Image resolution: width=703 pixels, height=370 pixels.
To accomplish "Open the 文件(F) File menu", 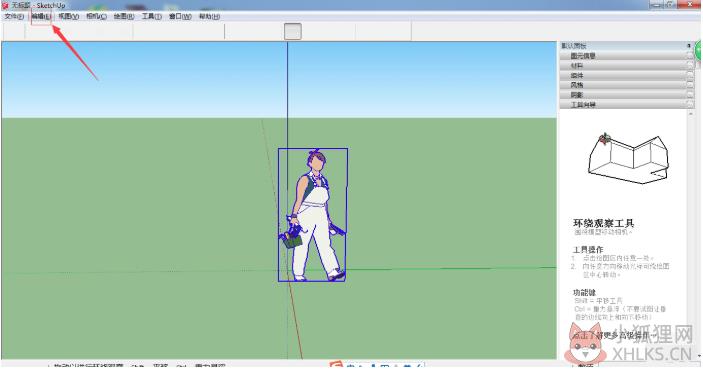I will pyautogui.click(x=14, y=17).
